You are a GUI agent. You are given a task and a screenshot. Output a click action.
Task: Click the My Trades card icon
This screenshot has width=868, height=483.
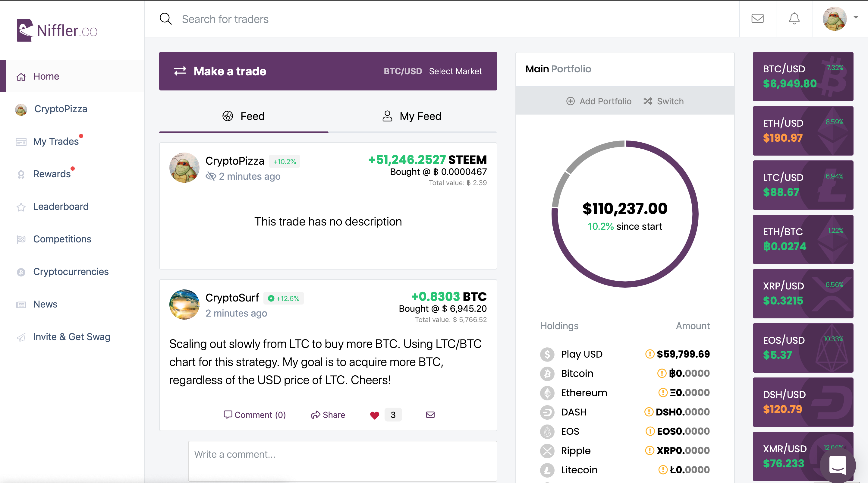pos(21,142)
